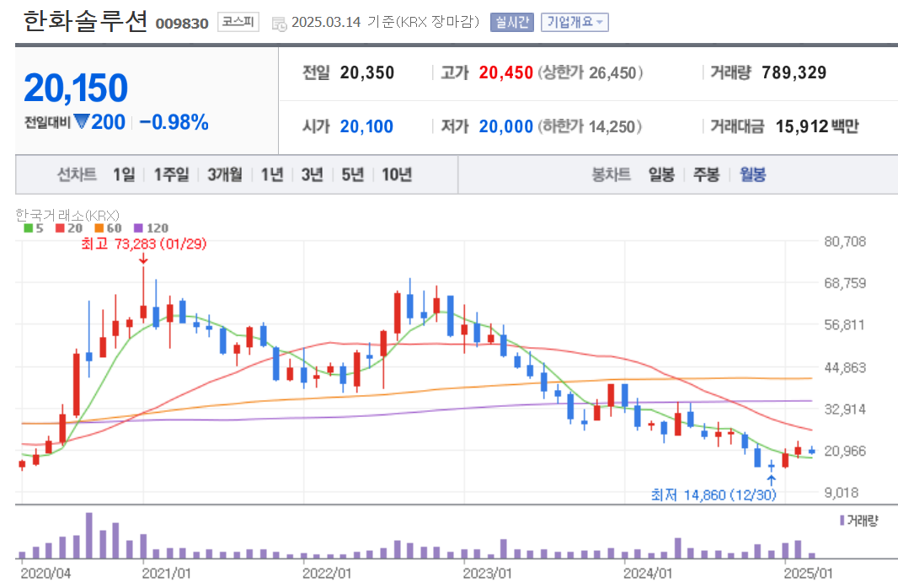
Task: Open the 기업개요 dropdown
Action: [575, 23]
